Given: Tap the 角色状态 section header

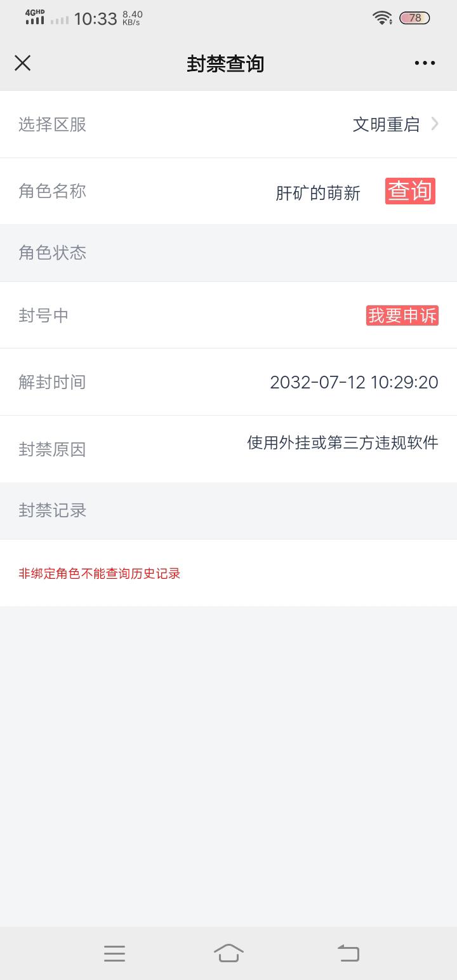Looking at the screenshot, I should [x=228, y=253].
